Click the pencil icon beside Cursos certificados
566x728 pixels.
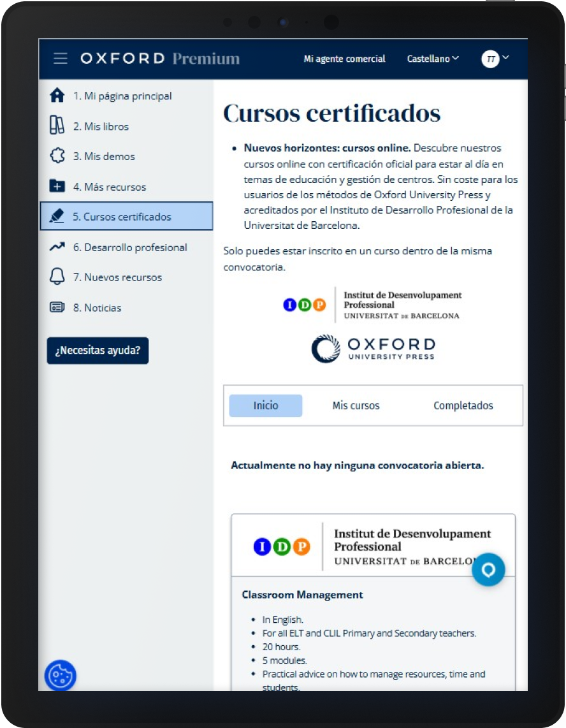(x=57, y=216)
